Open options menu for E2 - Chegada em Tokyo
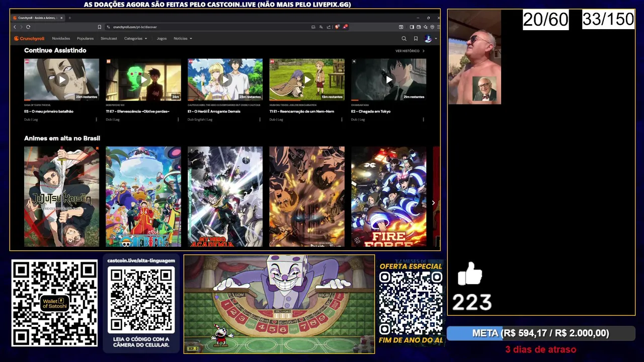The image size is (644, 362). (423, 120)
